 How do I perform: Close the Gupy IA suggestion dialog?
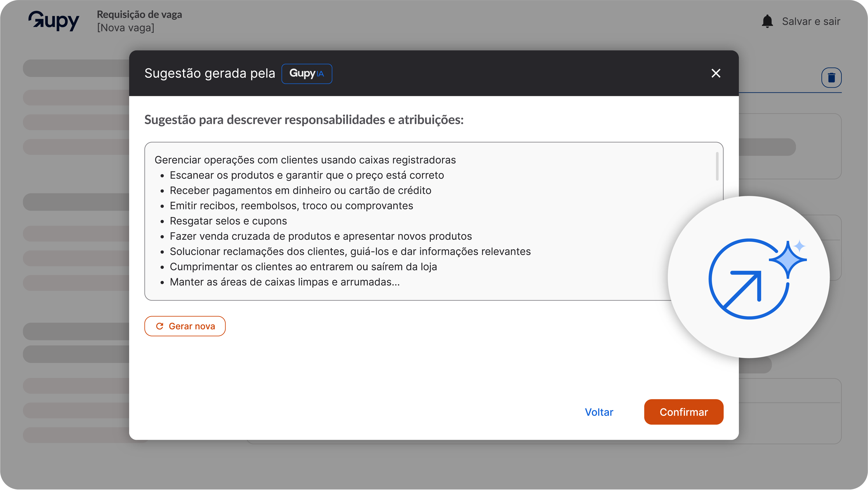point(716,73)
